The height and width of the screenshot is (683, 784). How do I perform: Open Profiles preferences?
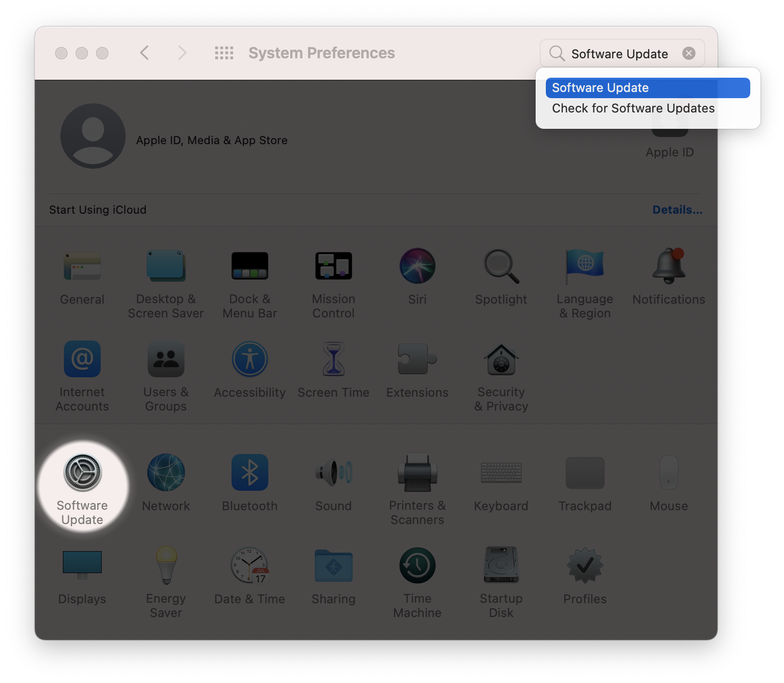(x=585, y=576)
